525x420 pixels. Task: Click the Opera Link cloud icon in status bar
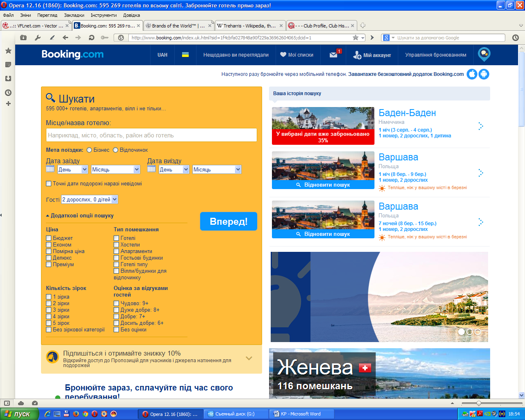click(21, 403)
